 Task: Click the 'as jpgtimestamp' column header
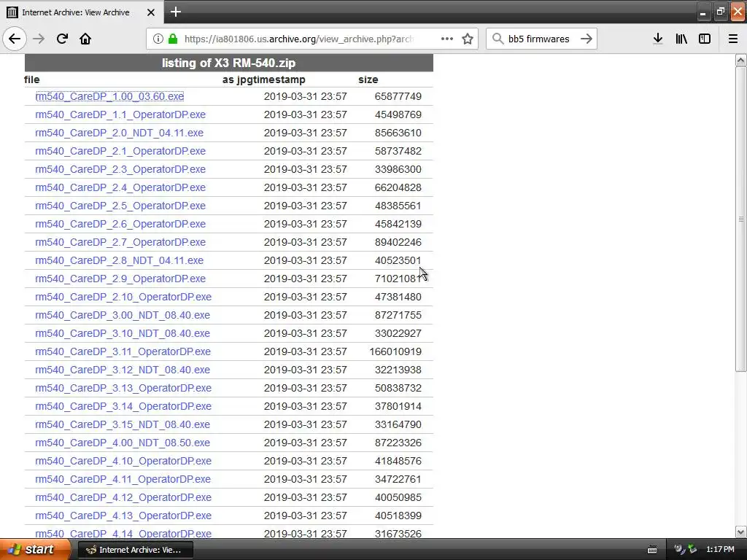[264, 79]
